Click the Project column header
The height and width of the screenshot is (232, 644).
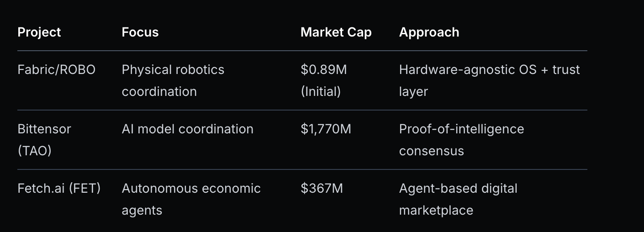pyautogui.click(x=39, y=32)
